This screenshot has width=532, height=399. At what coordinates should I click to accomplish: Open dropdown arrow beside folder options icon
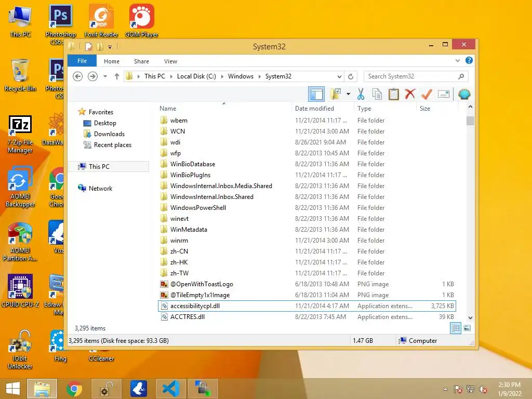(348, 94)
